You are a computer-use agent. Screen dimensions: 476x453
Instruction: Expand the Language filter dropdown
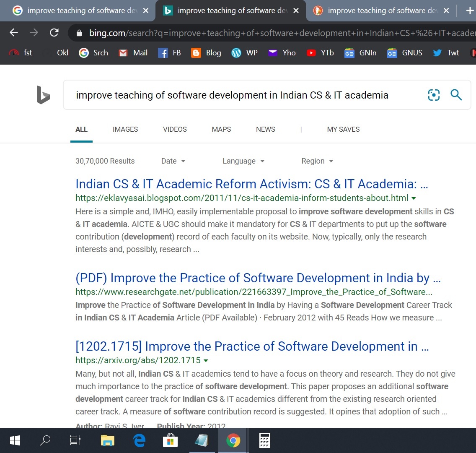[243, 161]
